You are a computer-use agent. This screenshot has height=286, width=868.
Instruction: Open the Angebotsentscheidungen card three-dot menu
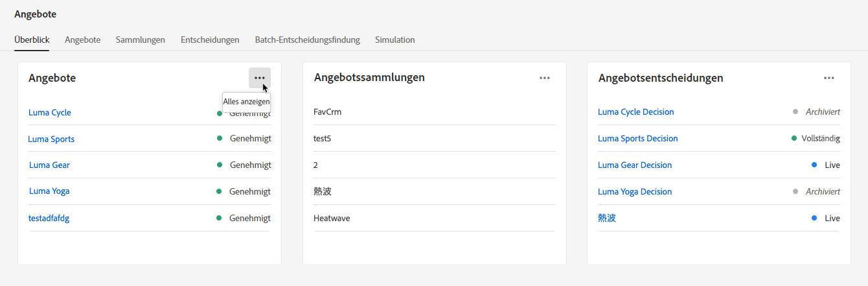828,78
